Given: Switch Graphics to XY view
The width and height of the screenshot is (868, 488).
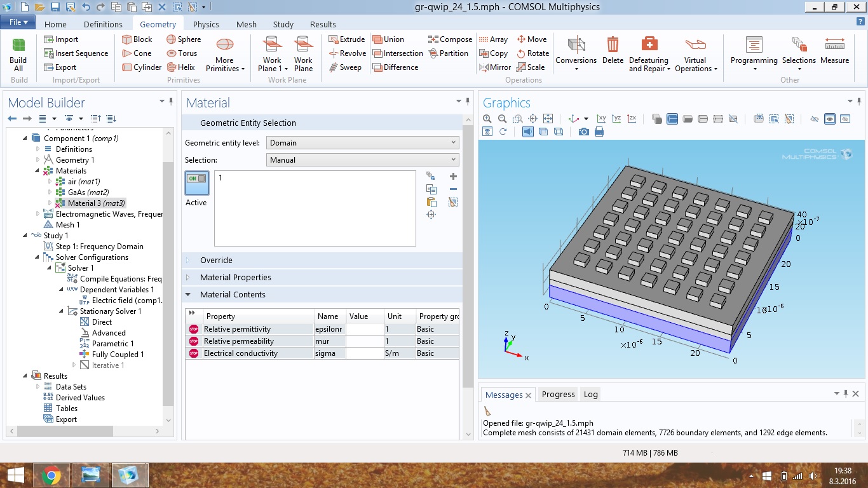Looking at the screenshot, I should click(x=601, y=119).
